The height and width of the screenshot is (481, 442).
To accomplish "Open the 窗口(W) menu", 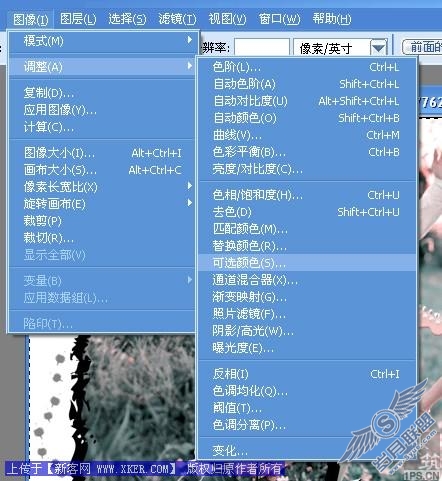I will [279, 19].
